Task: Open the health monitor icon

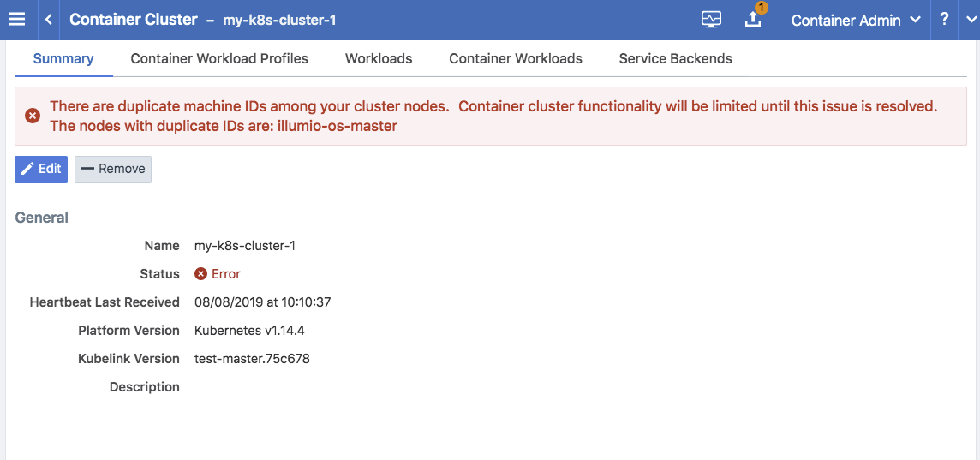Action: click(x=711, y=20)
